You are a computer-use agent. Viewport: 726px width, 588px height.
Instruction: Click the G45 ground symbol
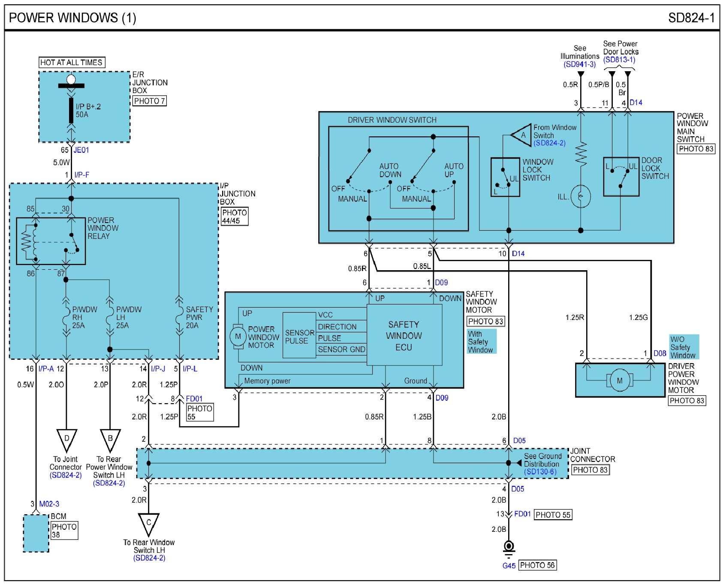(509, 548)
